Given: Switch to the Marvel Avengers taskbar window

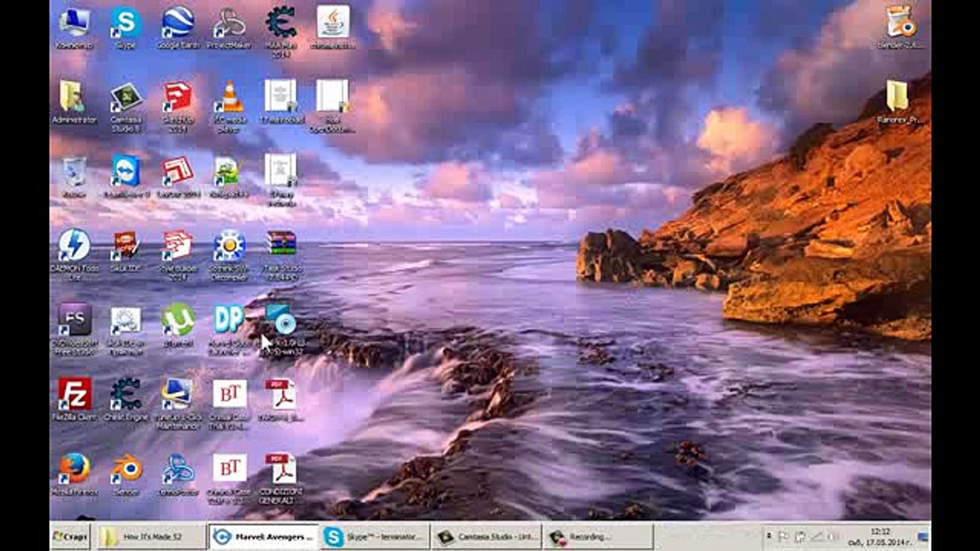Looking at the screenshot, I should (x=264, y=536).
